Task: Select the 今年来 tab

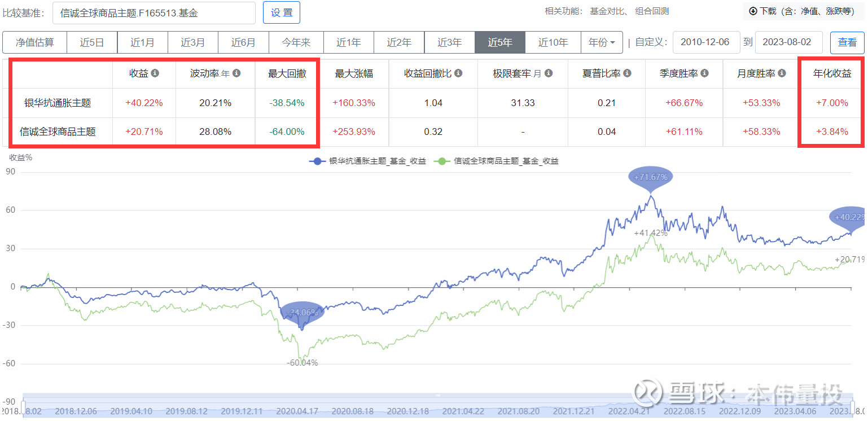Action: (296, 42)
